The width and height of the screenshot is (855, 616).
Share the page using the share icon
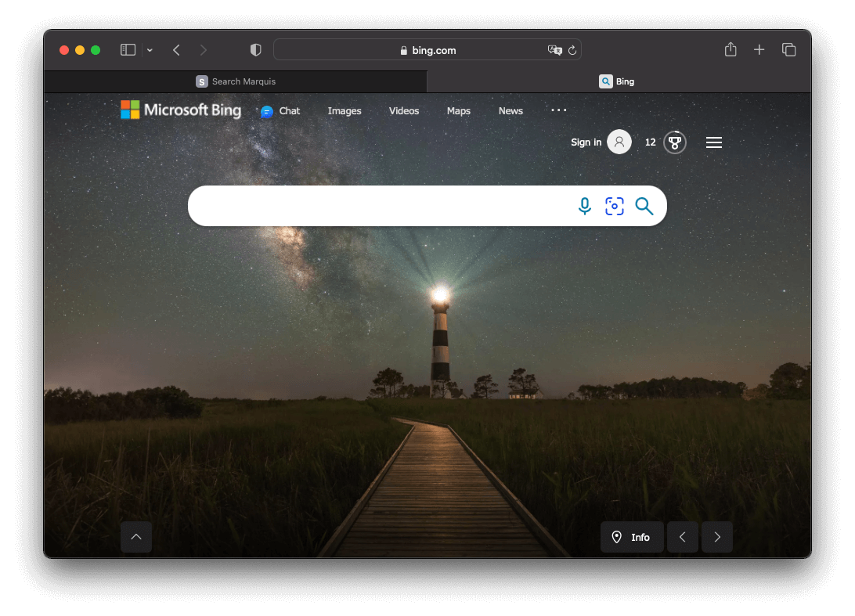click(x=731, y=49)
